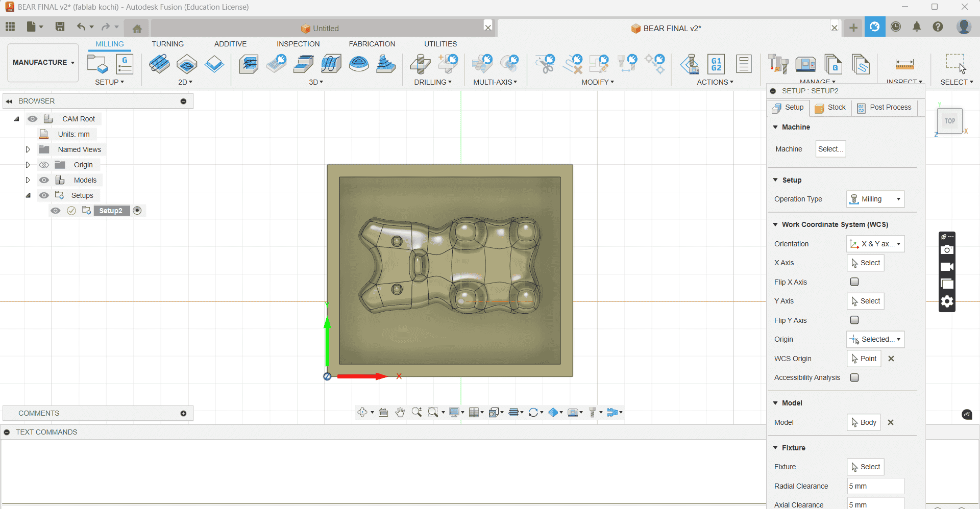Image resolution: width=980 pixels, height=509 pixels.
Task: Collapse the Machine section
Action: [775, 127]
